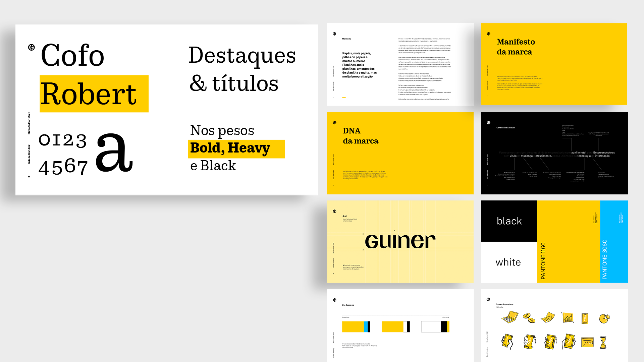
Task: Click the G logo on the Ícones ilustrativos slide
Action: [x=488, y=299]
